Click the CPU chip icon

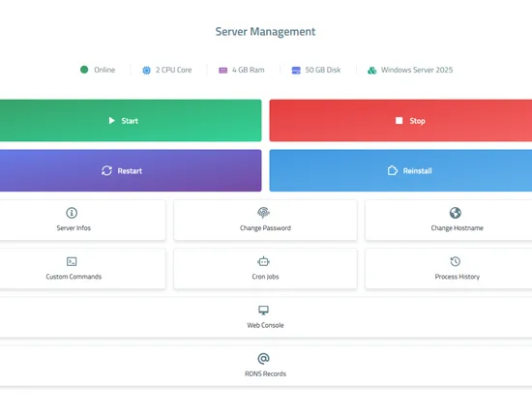[x=147, y=71]
